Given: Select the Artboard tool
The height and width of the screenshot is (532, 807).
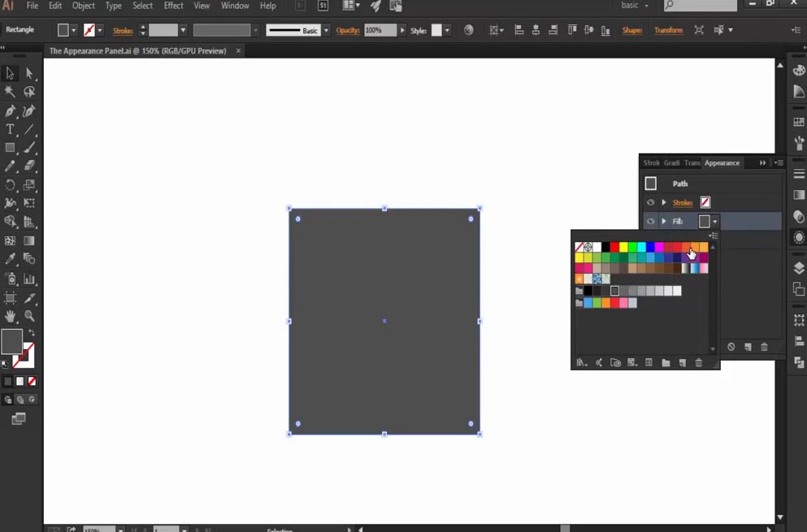Looking at the screenshot, I should (10, 298).
